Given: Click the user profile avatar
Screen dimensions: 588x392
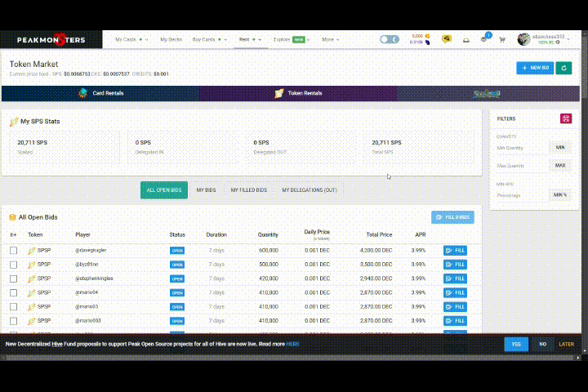Looking at the screenshot, I should coord(523,39).
